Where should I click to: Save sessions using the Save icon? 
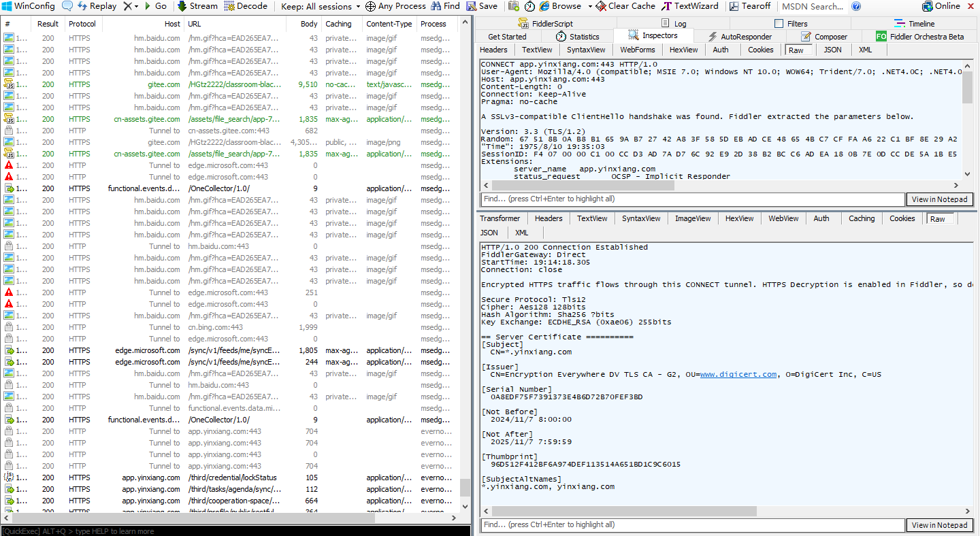click(x=482, y=6)
